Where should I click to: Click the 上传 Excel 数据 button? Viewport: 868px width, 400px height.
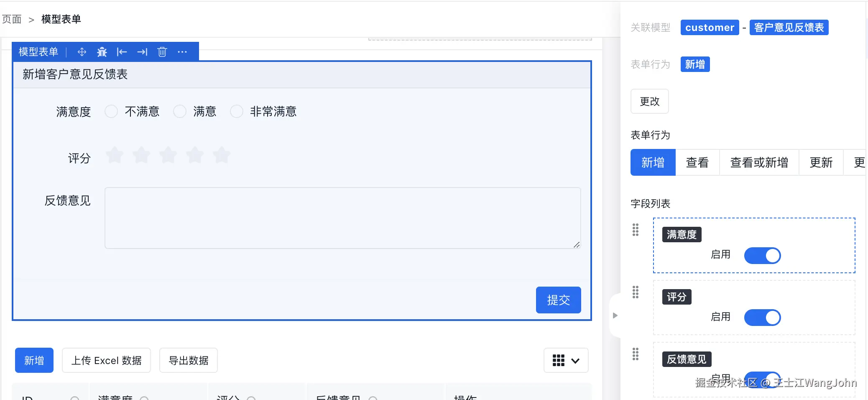tap(107, 360)
